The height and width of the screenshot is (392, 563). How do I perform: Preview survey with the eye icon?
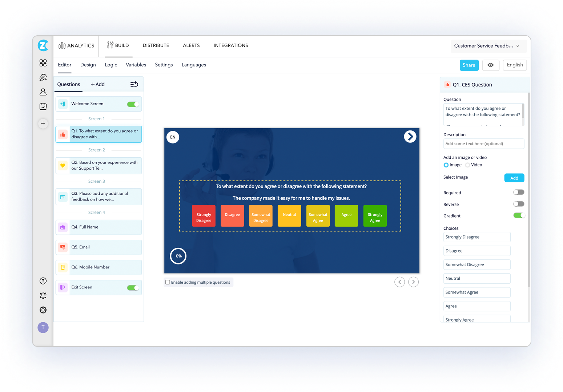(x=490, y=65)
